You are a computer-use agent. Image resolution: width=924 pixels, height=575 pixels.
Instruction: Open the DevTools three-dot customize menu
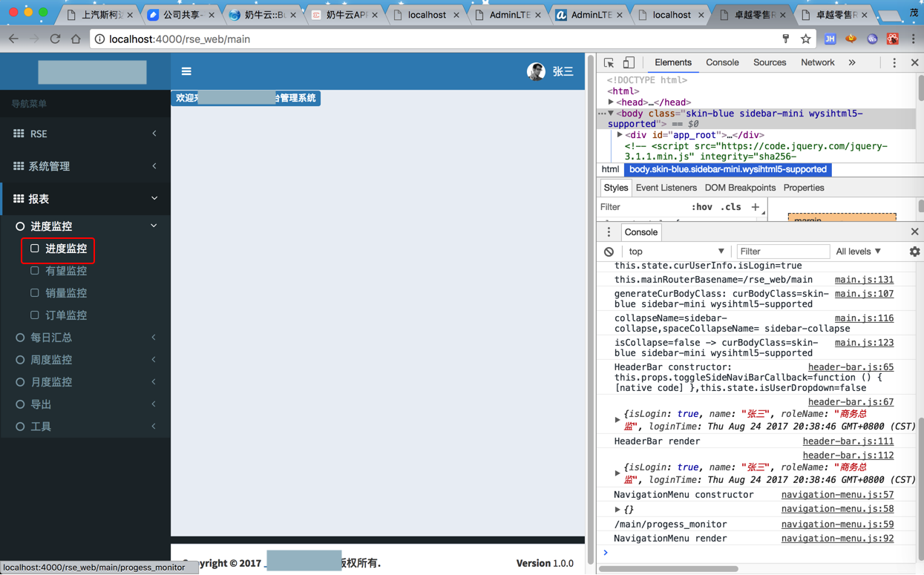pos(894,63)
